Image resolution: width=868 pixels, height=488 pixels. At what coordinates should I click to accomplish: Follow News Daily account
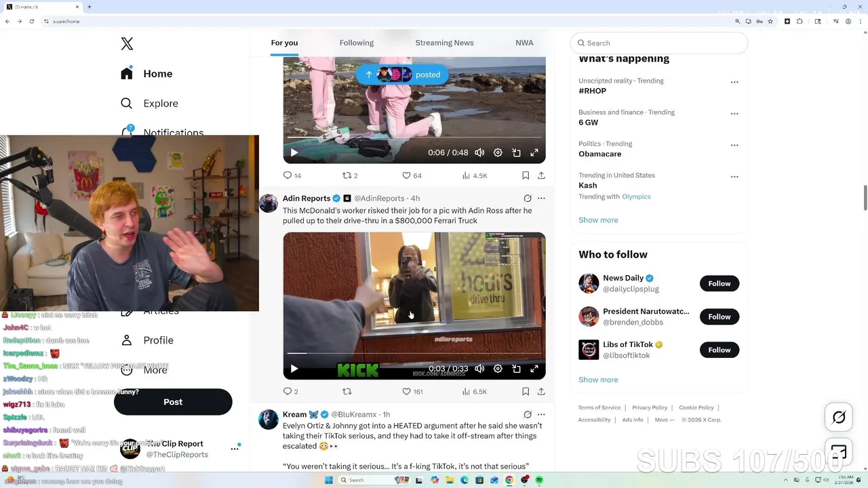pyautogui.click(x=719, y=284)
